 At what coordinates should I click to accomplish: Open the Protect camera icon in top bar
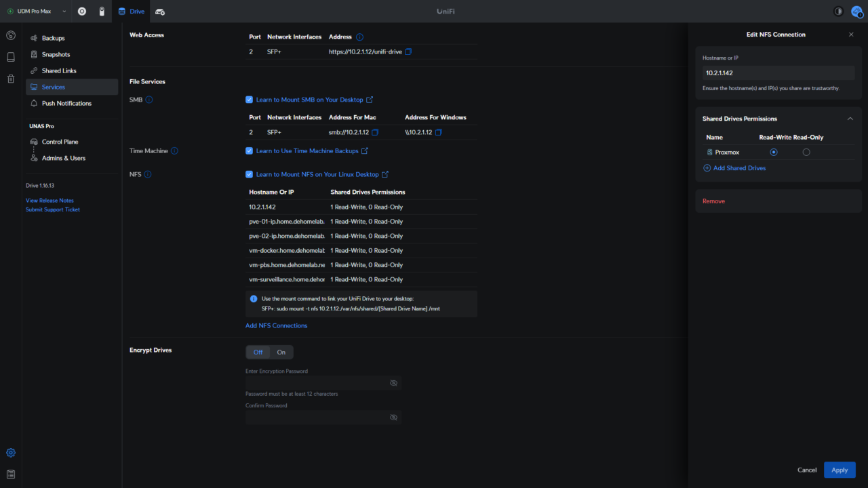81,11
